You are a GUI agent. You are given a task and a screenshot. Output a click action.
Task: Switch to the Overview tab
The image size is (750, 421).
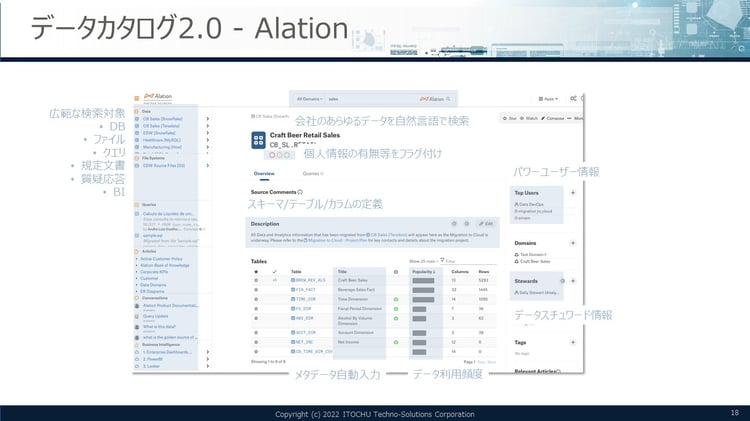(264, 173)
